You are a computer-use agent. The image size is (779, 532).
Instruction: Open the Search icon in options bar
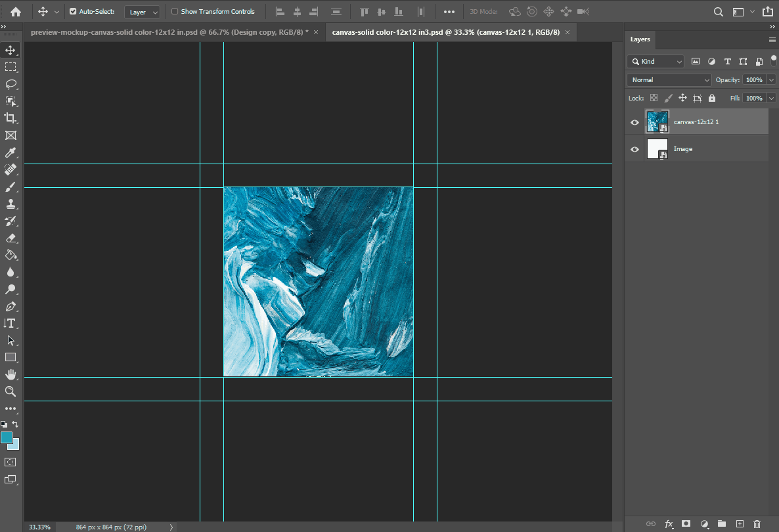(718, 11)
